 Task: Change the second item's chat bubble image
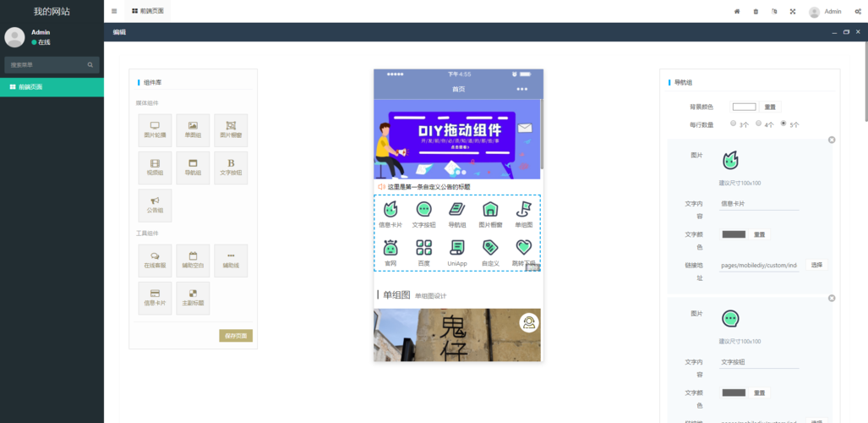pyautogui.click(x=731, y=319)
